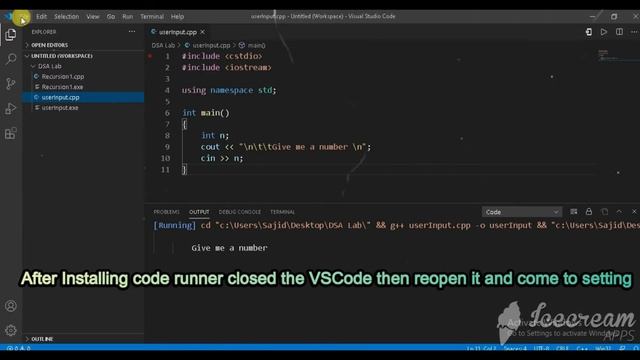
Task: Open the Go menu
Action: (111, 17)
